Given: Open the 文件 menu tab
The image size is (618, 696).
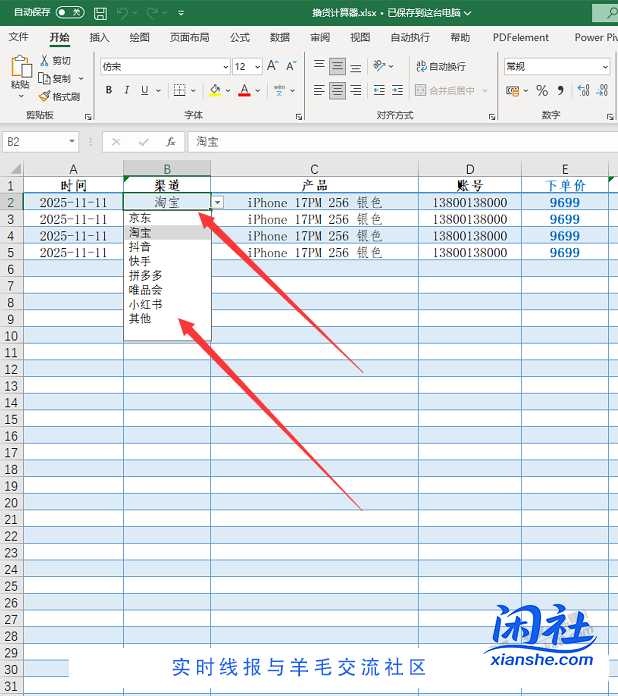Looking at the screenshot, I should pyautogui.click(x=19, y=37).
